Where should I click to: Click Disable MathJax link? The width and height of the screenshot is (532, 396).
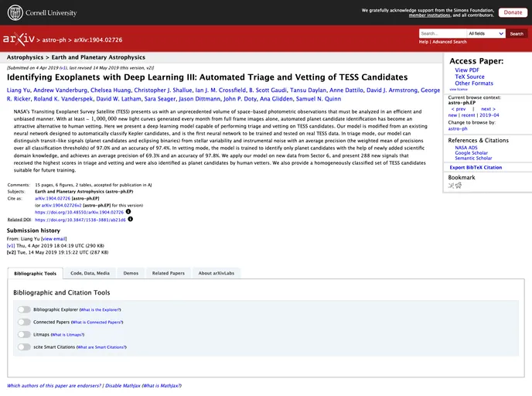[123, 386]
